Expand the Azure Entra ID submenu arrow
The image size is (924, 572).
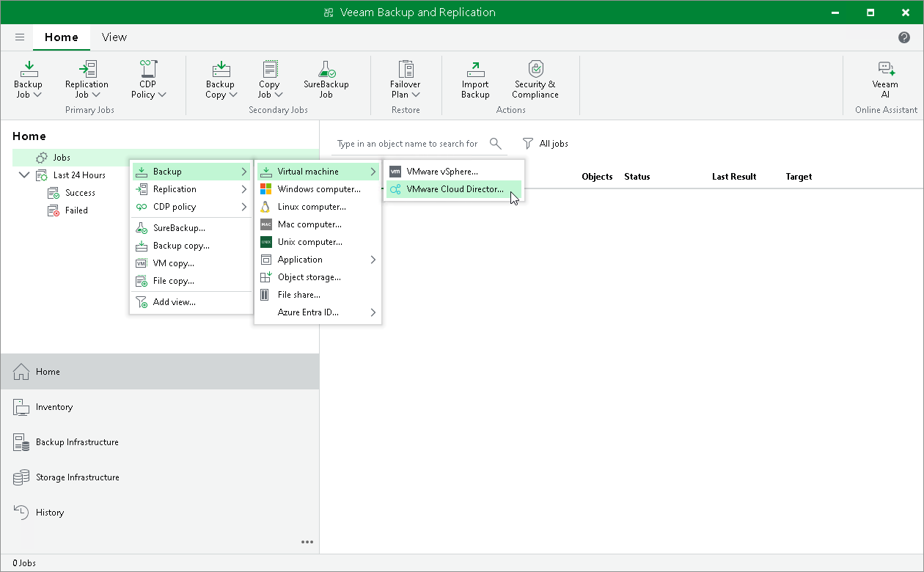(x=373, y=312)
